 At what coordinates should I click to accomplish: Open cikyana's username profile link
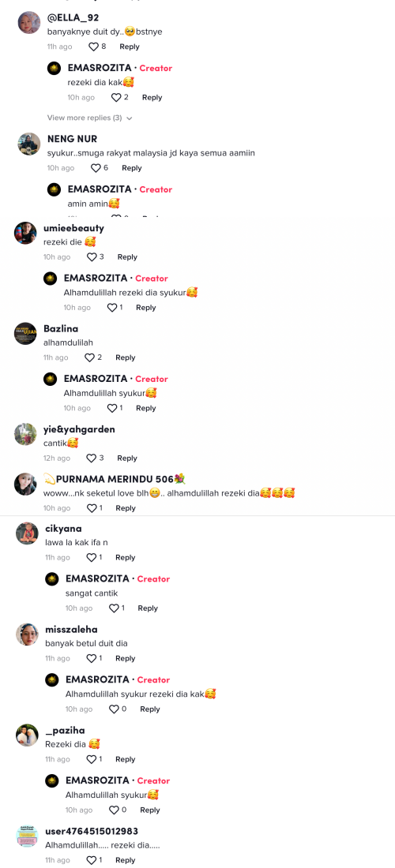click(65, 528)
